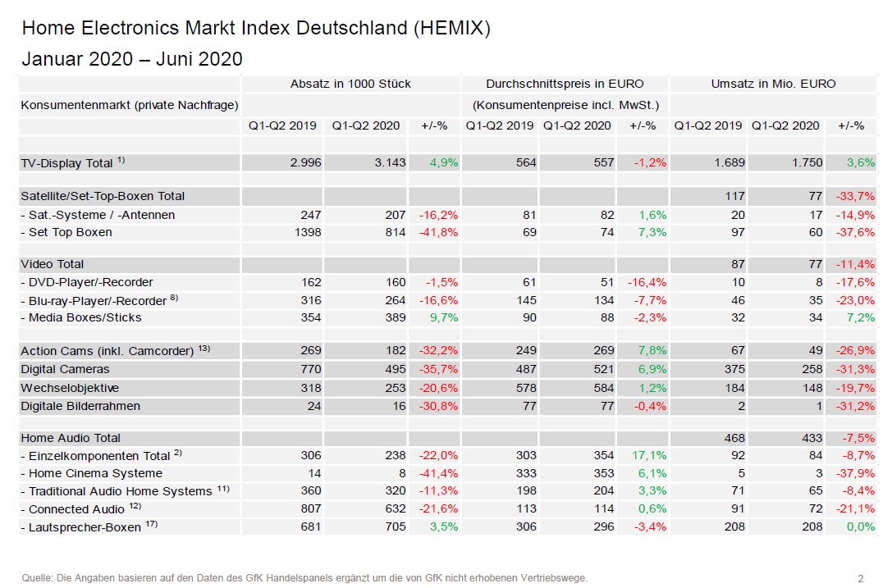Click the HEMIX page title
The width and height of the screenshot is (883, 588).
[255, 29]
